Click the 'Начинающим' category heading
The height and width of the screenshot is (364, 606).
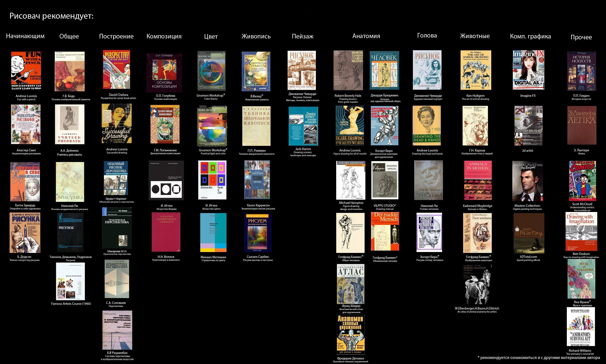click(x=25, y=36)
